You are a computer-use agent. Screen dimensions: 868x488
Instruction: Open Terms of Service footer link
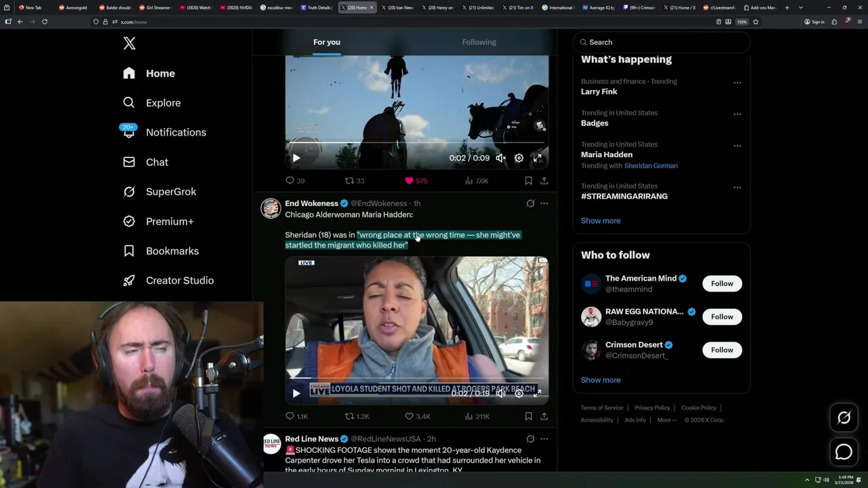pyautogui.click(x=602, y=408)
